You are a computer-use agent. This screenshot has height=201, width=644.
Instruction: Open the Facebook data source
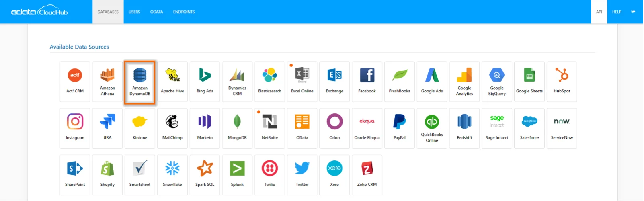(367, 82)
